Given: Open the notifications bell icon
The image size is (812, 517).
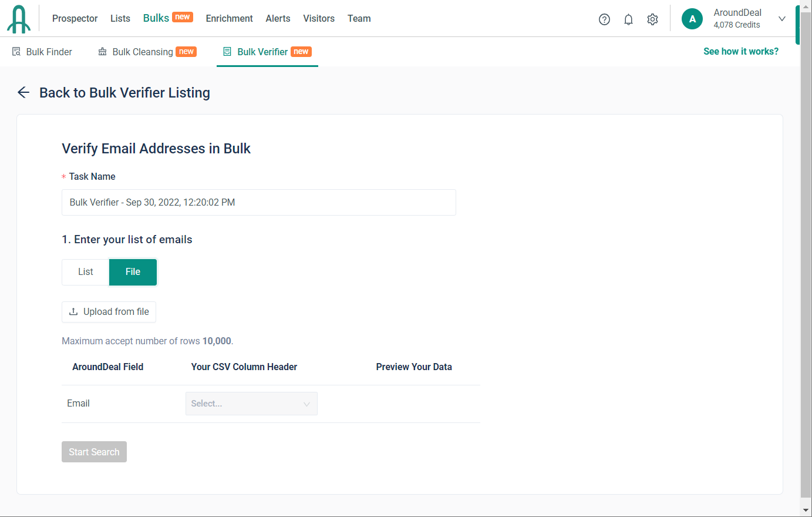Looking at the screenshot, I should pos(628,19).
